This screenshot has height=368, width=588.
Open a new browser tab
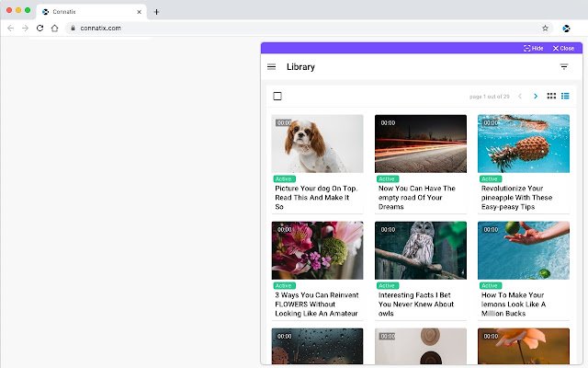coord(156,12)
